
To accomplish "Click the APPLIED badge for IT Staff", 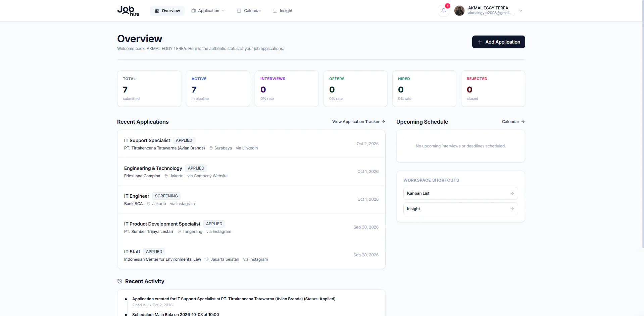I will pyautogui.click(x=154, y=252).
